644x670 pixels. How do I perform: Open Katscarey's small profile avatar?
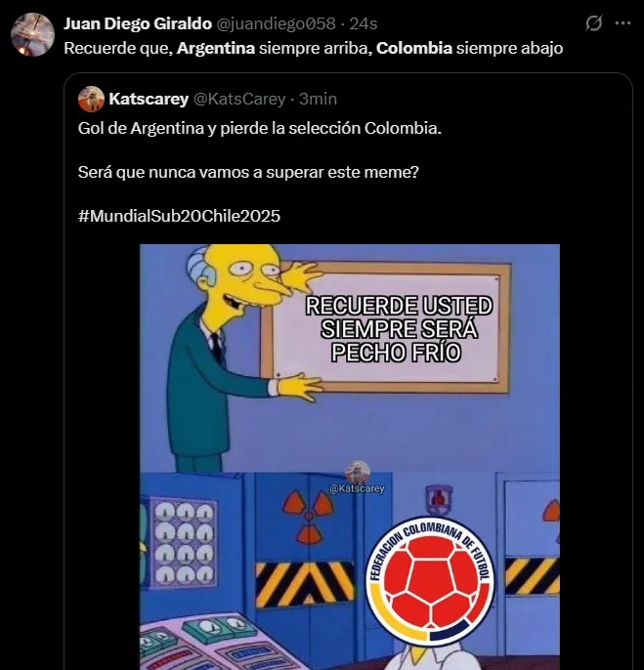[x=91, y=100]
